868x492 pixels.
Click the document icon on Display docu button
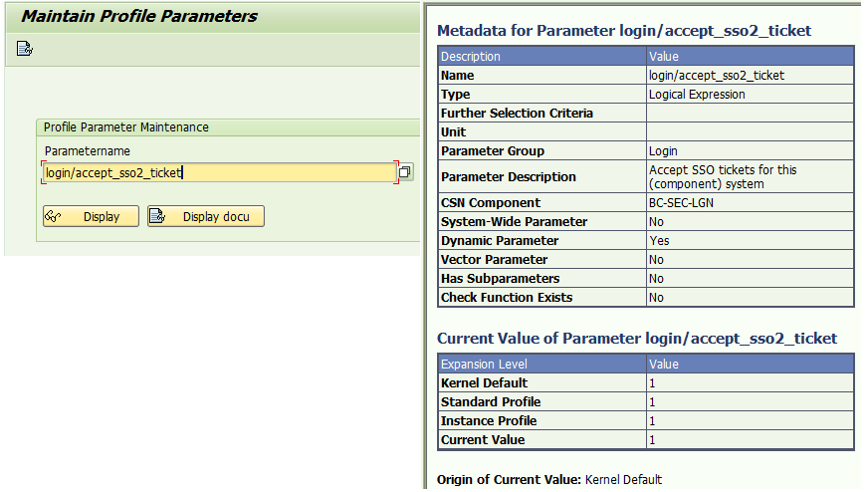pos(157,216)
